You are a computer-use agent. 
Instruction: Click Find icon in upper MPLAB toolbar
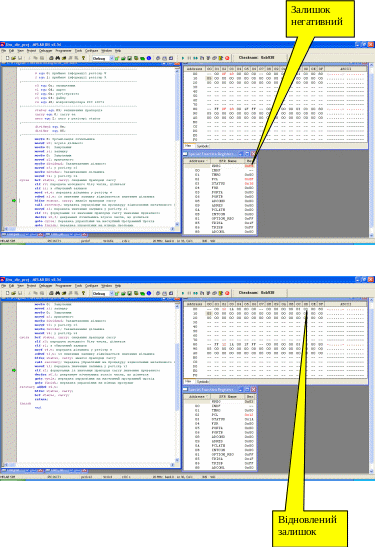(x=58, y=58)
